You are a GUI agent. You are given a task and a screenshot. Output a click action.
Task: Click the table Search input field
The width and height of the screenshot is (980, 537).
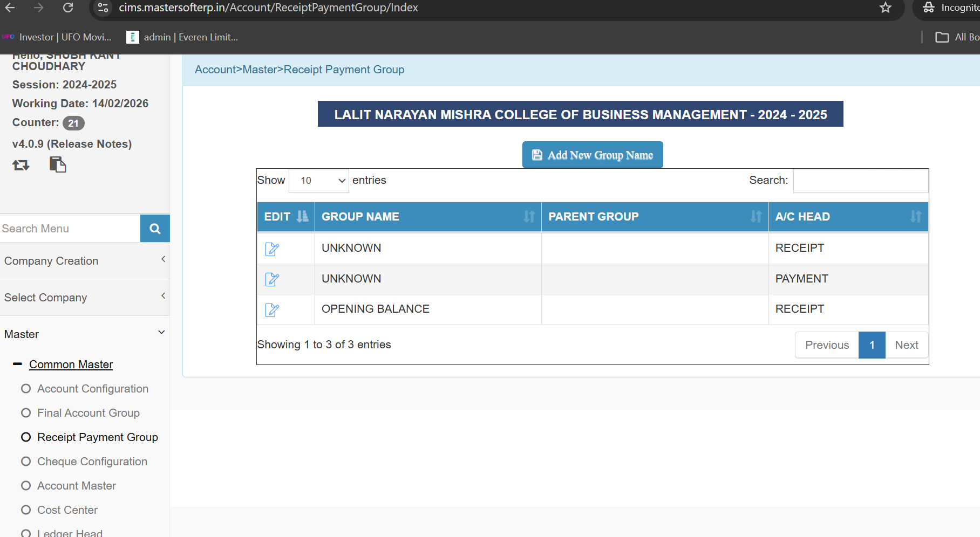(x=860, y=181)
